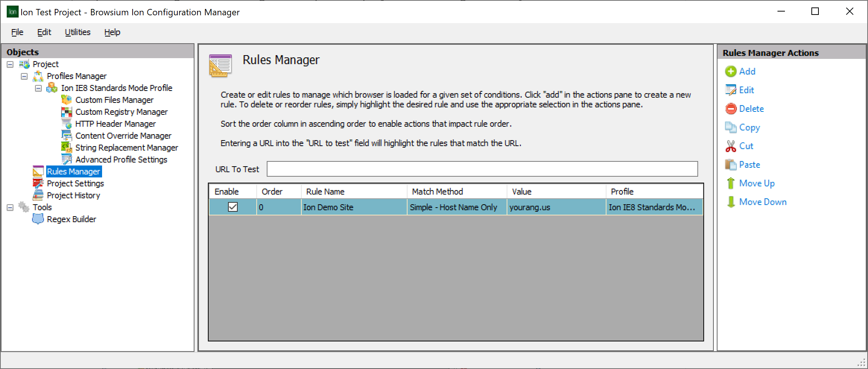Collapse the Project tree node

9,64
